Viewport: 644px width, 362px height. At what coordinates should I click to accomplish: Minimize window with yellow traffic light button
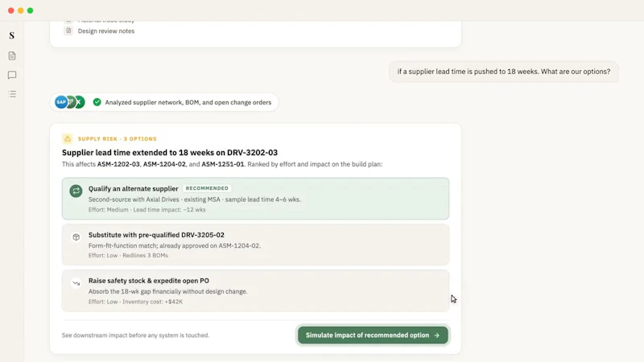point(21,10)
